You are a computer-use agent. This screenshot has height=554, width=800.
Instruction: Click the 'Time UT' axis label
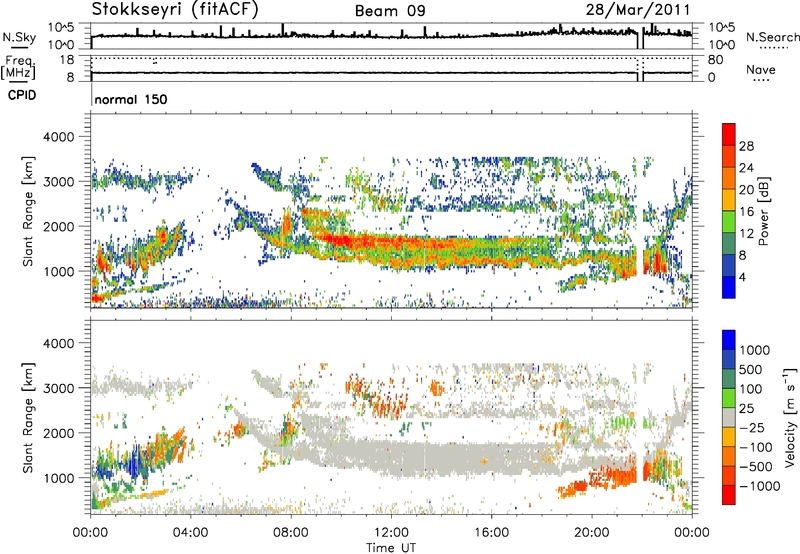tap(391, 548)
